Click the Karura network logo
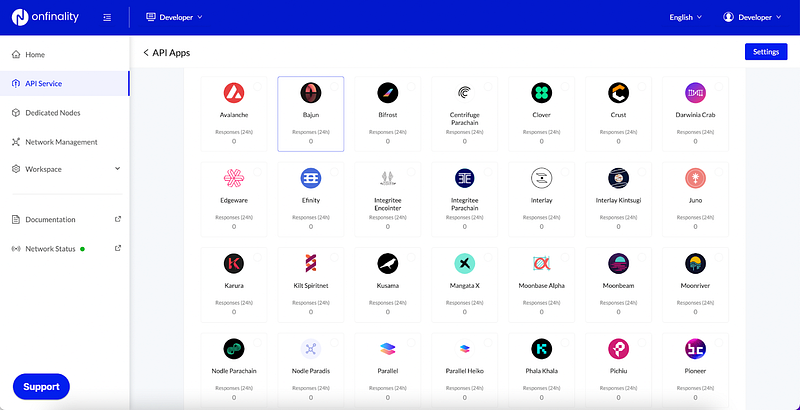The image size is (800, 410). [x=234, y=264]
